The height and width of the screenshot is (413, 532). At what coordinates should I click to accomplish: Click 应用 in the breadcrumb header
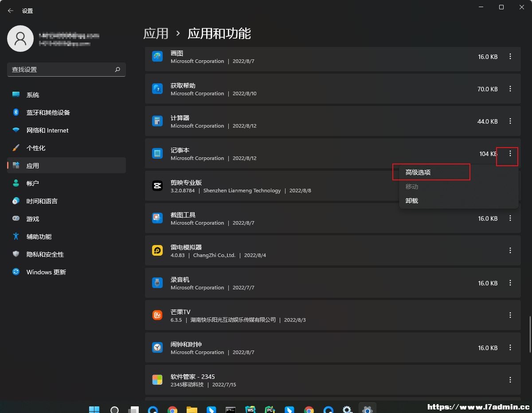tap(156, 33)
